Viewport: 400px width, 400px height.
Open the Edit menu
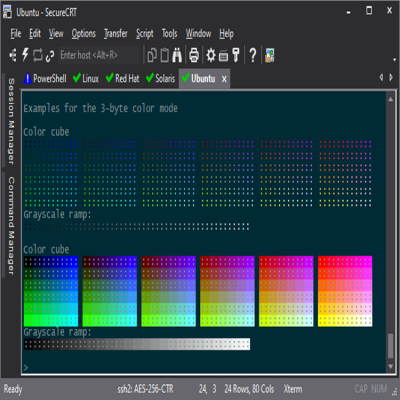[x=35, y=34]
